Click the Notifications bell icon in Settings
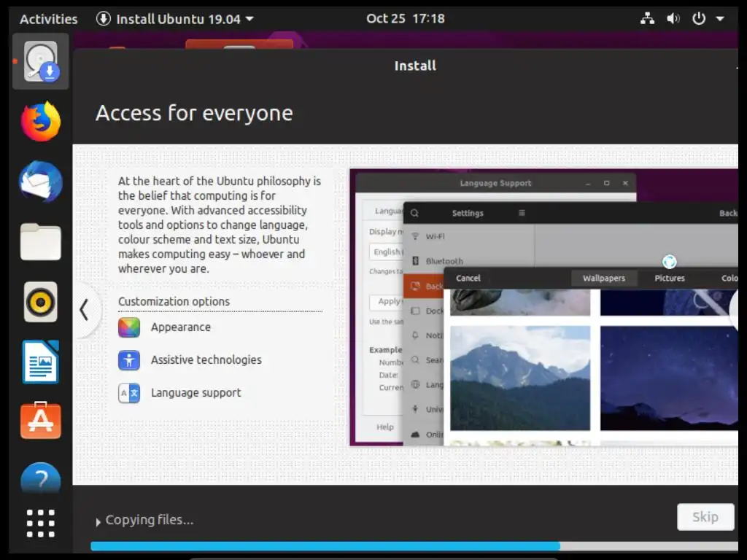This screenshot has height=560, width=747. coord(415,335)
